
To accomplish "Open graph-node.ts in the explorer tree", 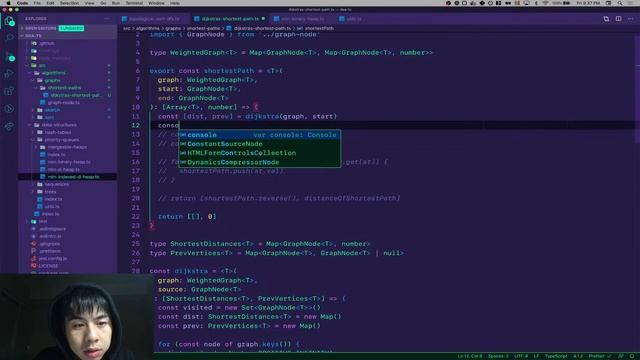I will click(67, 103).
